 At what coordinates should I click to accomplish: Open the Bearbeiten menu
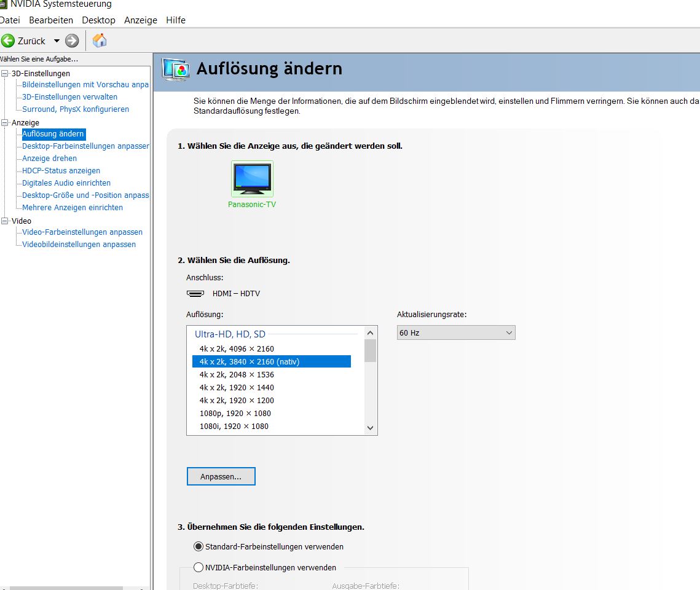click(51, 20)
